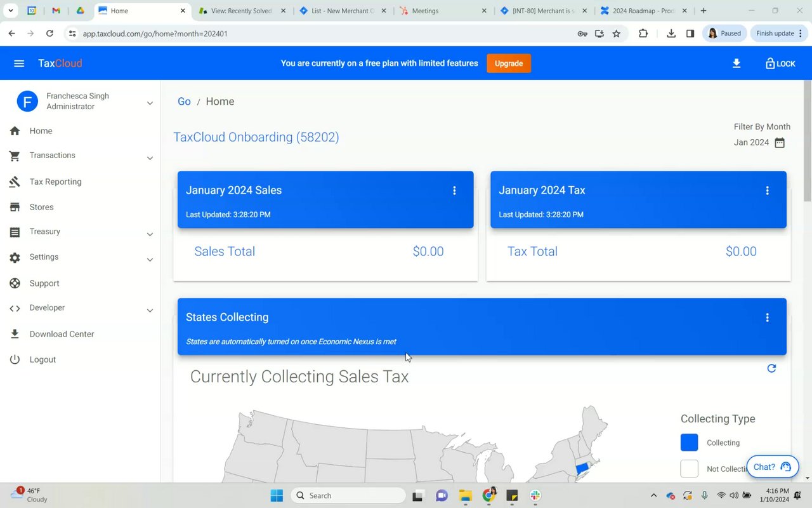The height and width of the screenshot is (508, 812).
Task: Open File Explorer from taskbar
Action: [465, 495]
